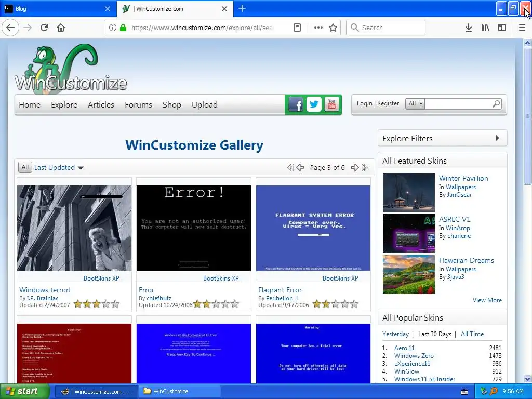The height and width of the screenshot is (399, 532).
Task: Close the Blog browser tab
Action: (108, 9)
